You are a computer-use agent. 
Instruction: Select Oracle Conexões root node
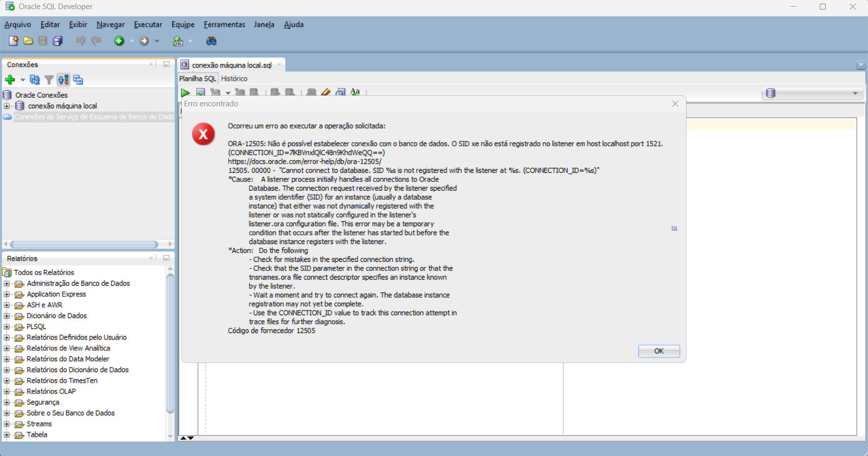click(x=42, y=95)
